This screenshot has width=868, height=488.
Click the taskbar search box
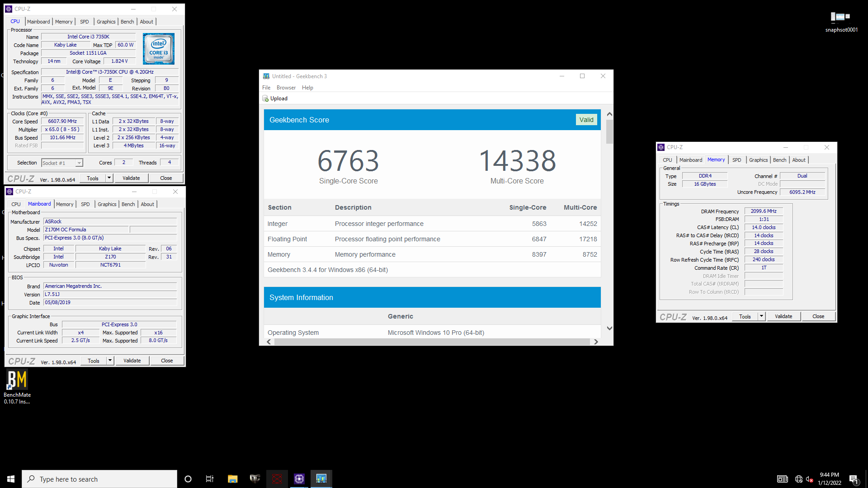(x=99, y=479)
